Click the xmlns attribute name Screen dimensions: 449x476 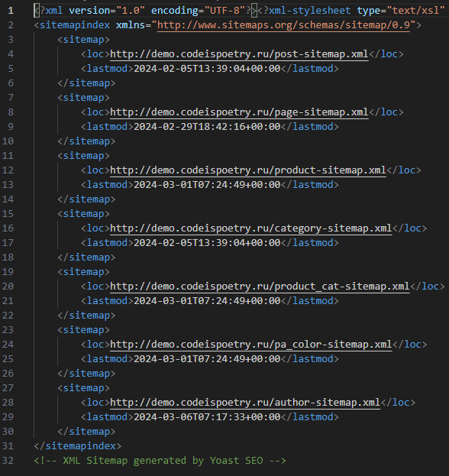(x=131, y=25)
